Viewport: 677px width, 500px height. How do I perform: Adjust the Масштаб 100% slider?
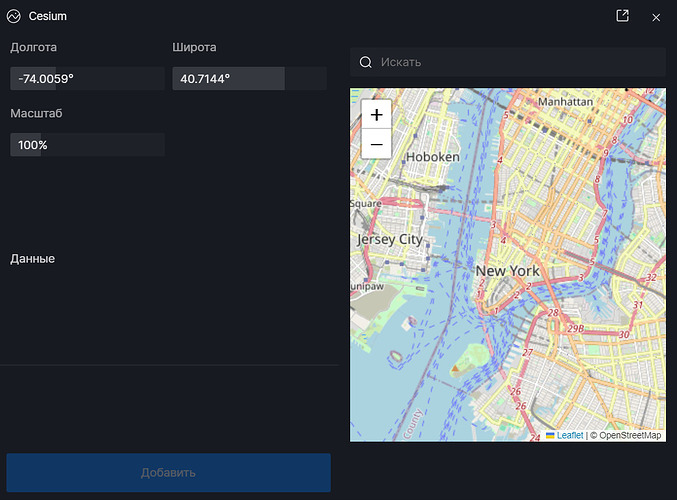87,145
